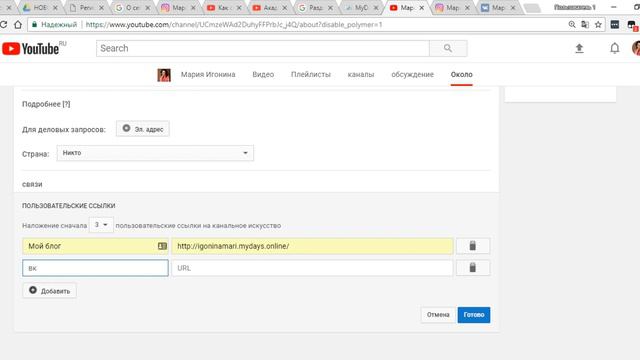The width and height of the screenshot is (640, 360).
Task: Delete the empty вк link row
Action: [x=473, y=268]
